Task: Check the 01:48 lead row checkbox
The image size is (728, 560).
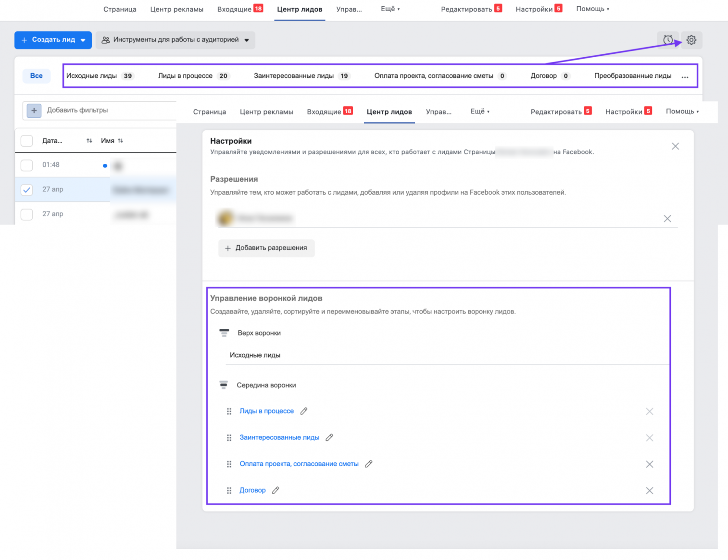Action: pos(27,165)
